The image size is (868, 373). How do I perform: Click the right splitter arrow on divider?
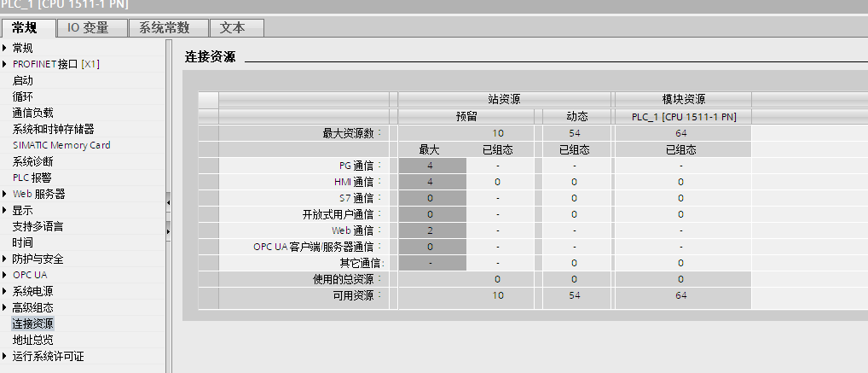pyautogui.click(x=168, y=231)
